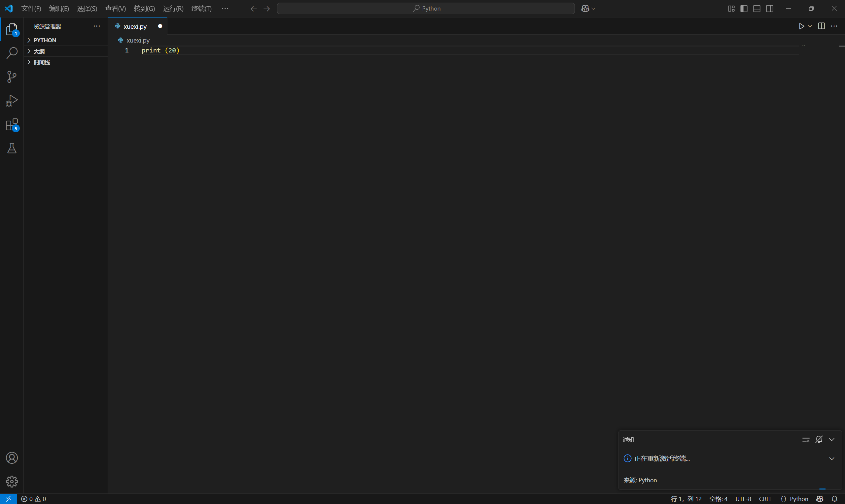Toggle the primary side bar visibility

point(744,9)
